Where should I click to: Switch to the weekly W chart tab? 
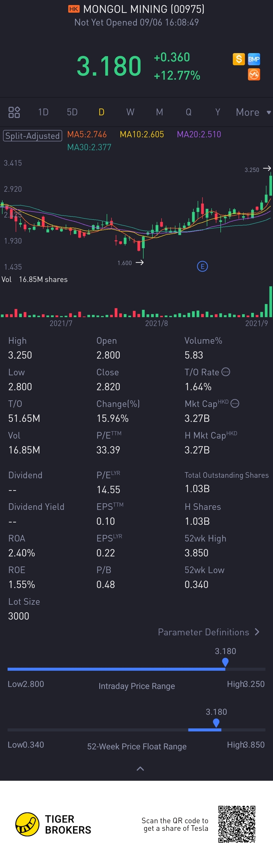pos(130,112)
